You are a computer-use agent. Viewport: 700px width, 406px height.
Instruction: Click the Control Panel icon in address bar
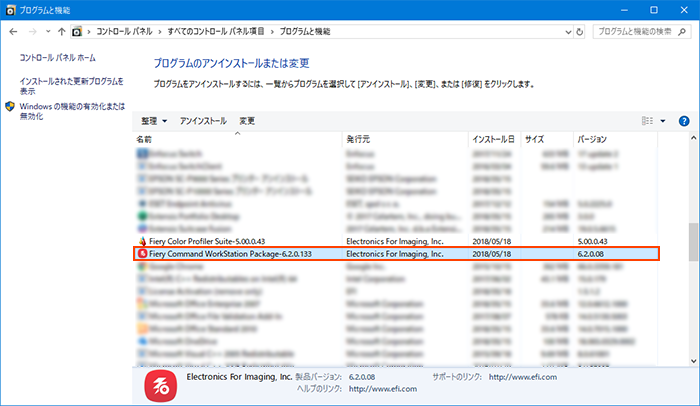77,31
